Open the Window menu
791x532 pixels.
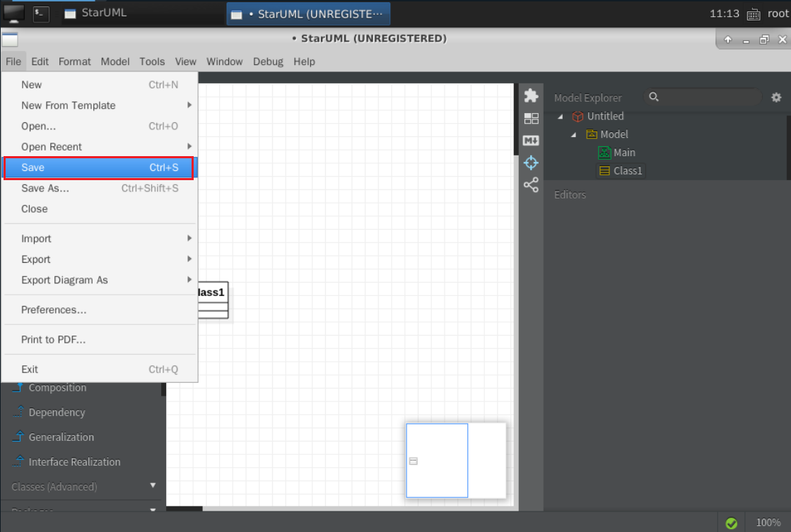point(225,61)
